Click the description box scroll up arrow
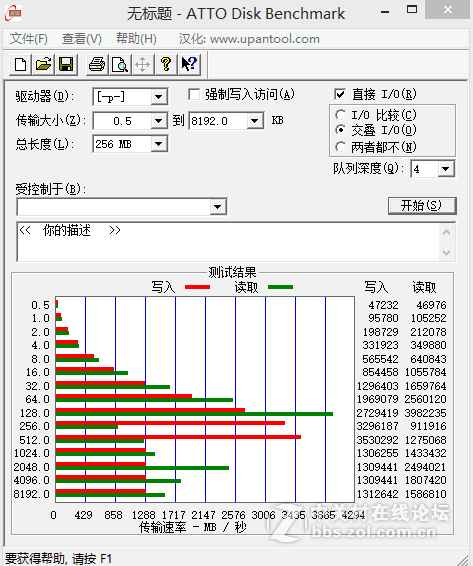Image resolution: width=473 pixels, height=566 pixels. click(x=447, y=232)
